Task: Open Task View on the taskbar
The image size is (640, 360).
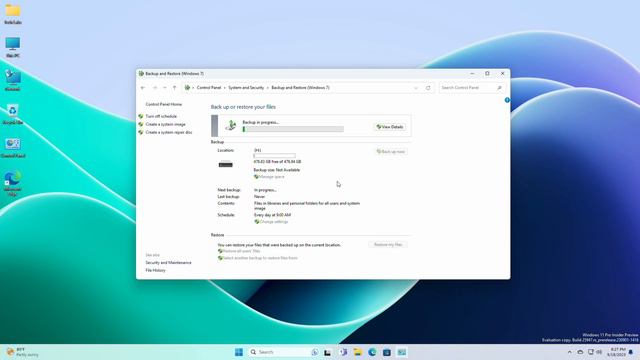Action: click(327, 352)
